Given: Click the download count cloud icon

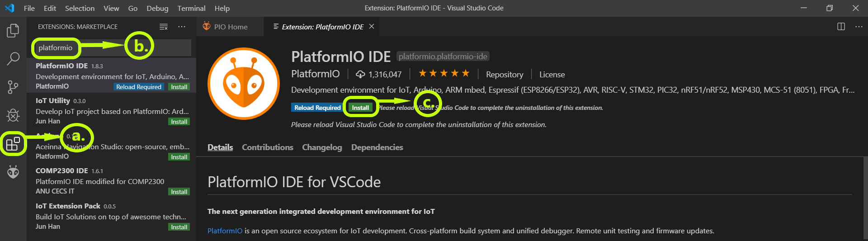Looking at the screenshot, I should tap(360, 74).
